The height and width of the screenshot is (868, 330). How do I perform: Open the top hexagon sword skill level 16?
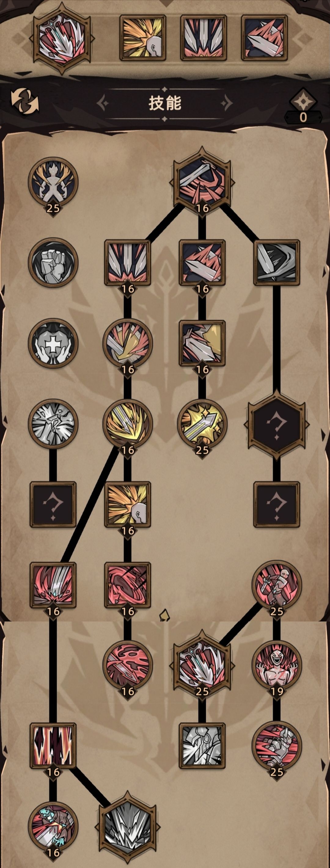[x=202, y=180]
